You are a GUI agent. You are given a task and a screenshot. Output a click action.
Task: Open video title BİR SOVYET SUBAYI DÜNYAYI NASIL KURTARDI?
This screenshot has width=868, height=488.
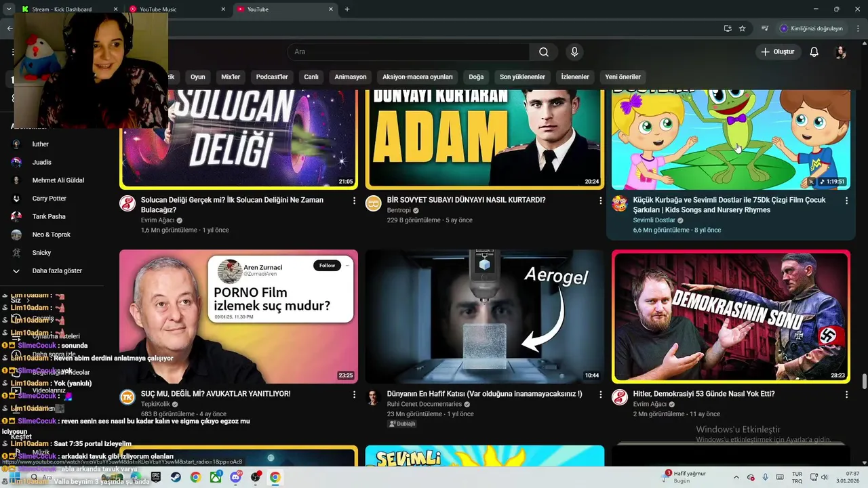coord(466,200)
